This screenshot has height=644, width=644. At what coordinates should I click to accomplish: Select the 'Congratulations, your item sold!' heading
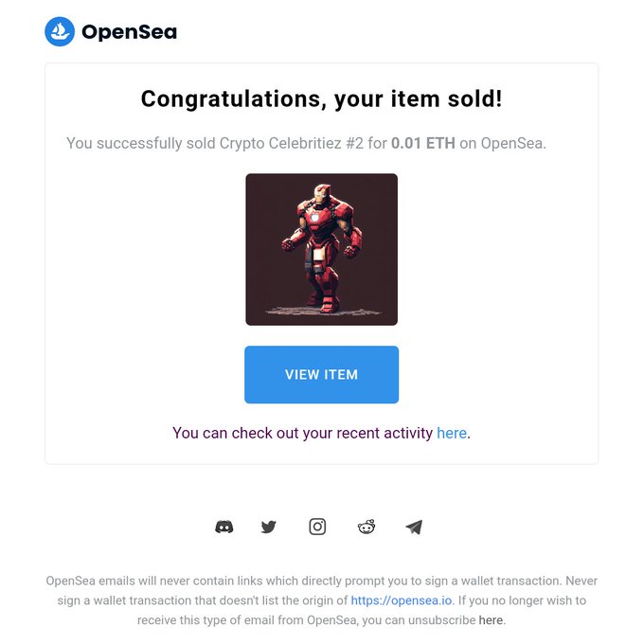(x=322, y=99)
